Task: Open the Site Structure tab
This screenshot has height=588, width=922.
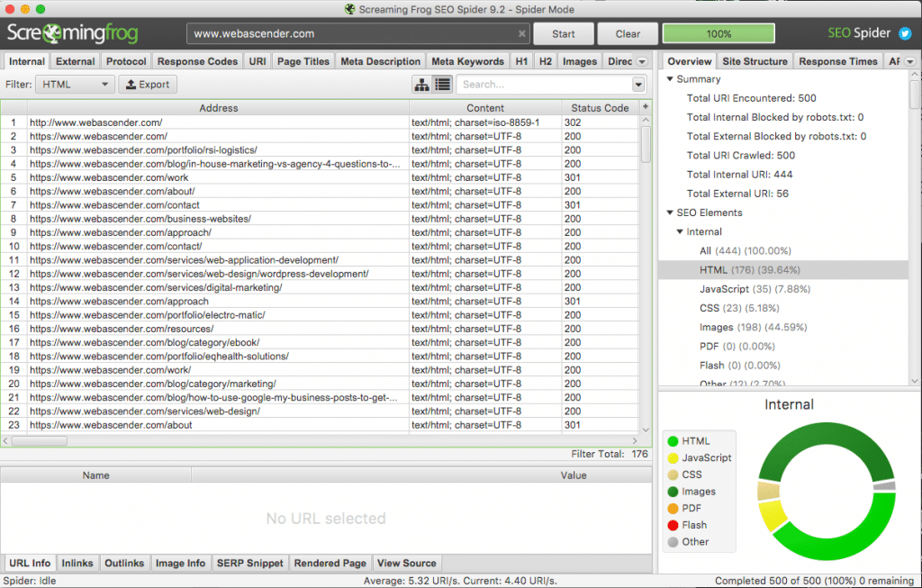Action: tap(755, 60)
